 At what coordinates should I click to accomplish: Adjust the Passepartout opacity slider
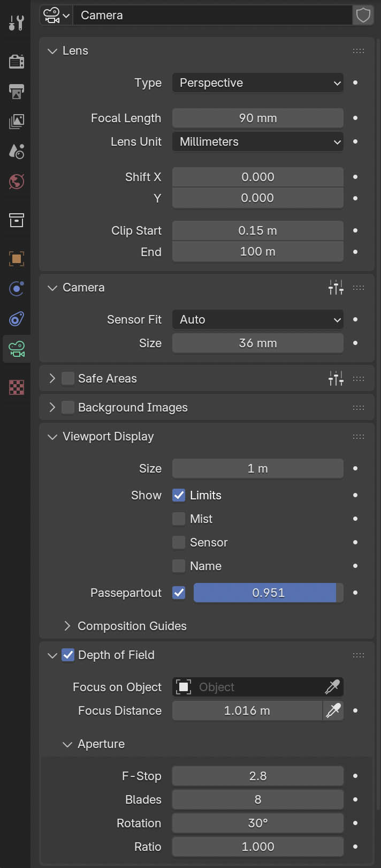point(268,593)
